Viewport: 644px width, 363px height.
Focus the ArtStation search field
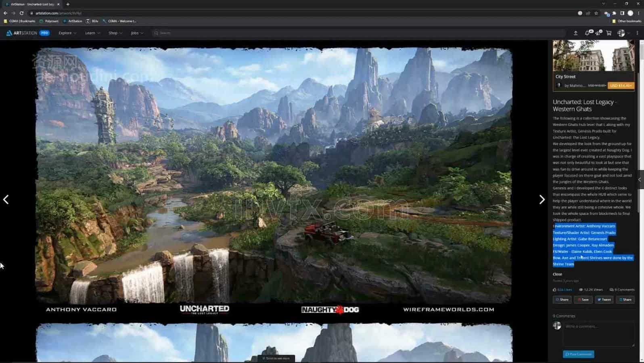click(359, 33)
